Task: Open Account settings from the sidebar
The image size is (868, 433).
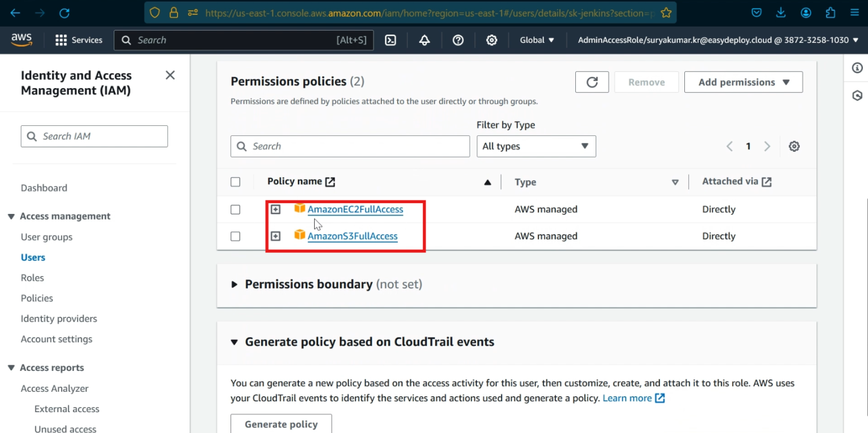Action: coord(57,339)
